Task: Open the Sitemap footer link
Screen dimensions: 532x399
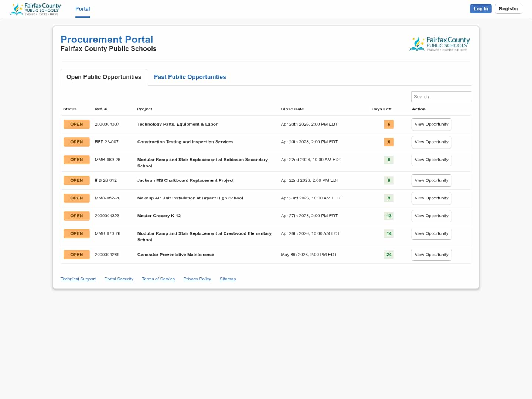Action: click(228, 279)
